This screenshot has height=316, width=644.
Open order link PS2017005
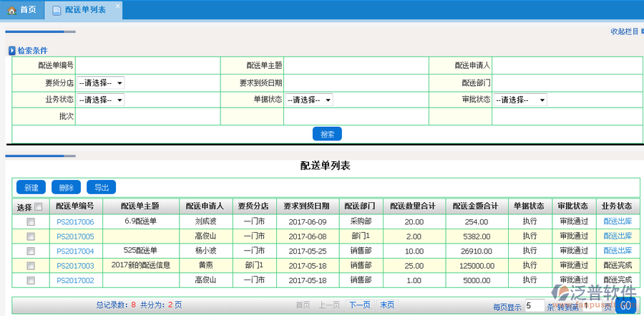coord(75,236)
